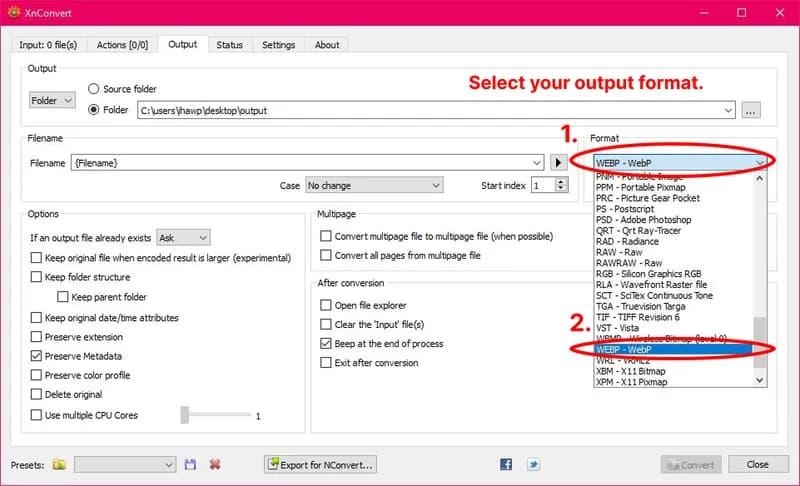Collapse the Format WEBP combo box
800x486 pixels.
(x=760, y=163)
